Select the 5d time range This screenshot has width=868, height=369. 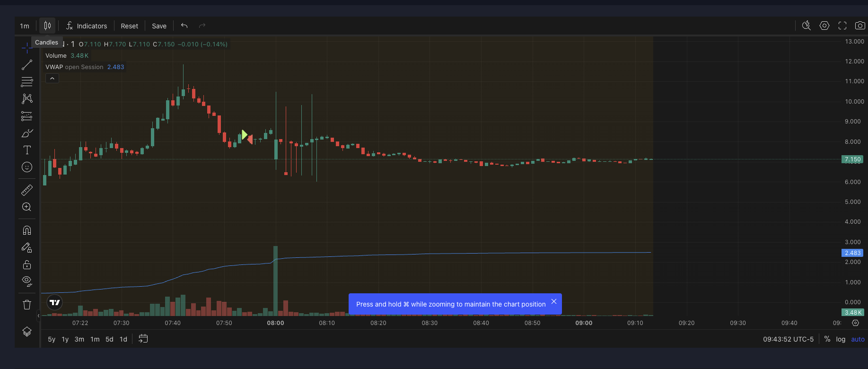click(109, 339)
